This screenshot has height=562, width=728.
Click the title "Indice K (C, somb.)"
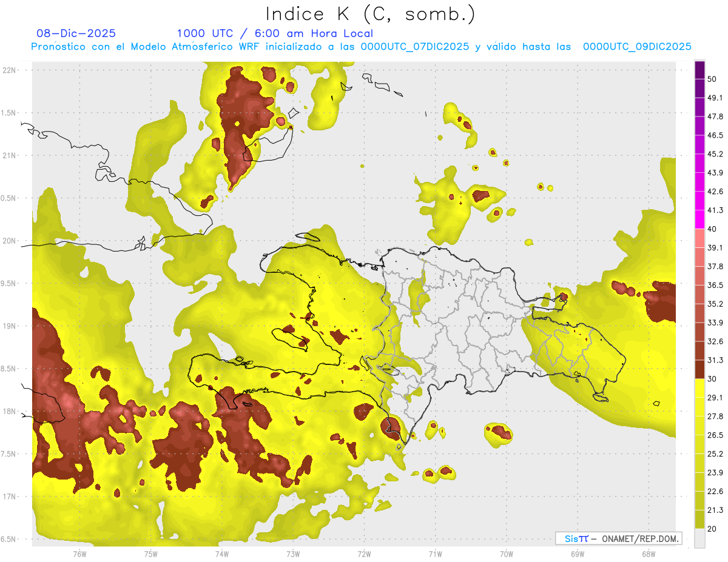(x=370, y=13)
